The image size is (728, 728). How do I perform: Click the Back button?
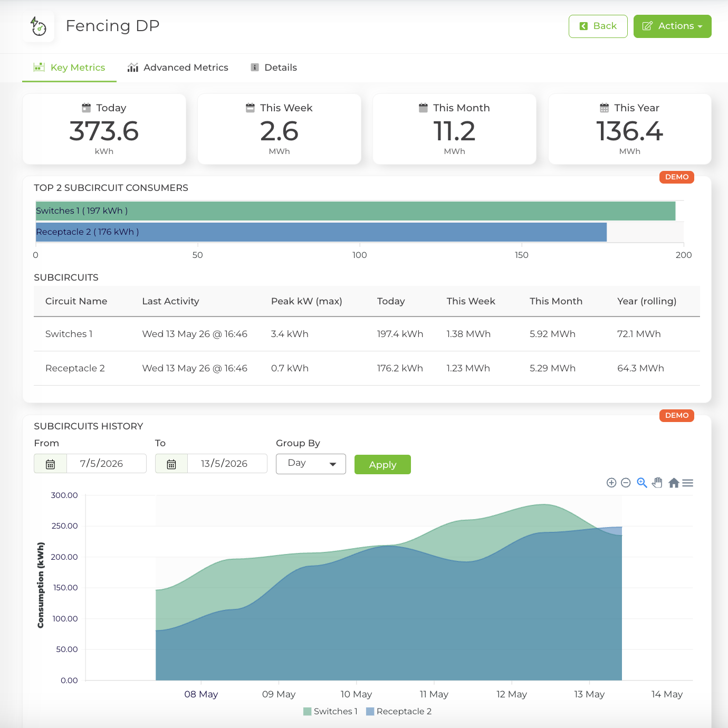(598, 26)
